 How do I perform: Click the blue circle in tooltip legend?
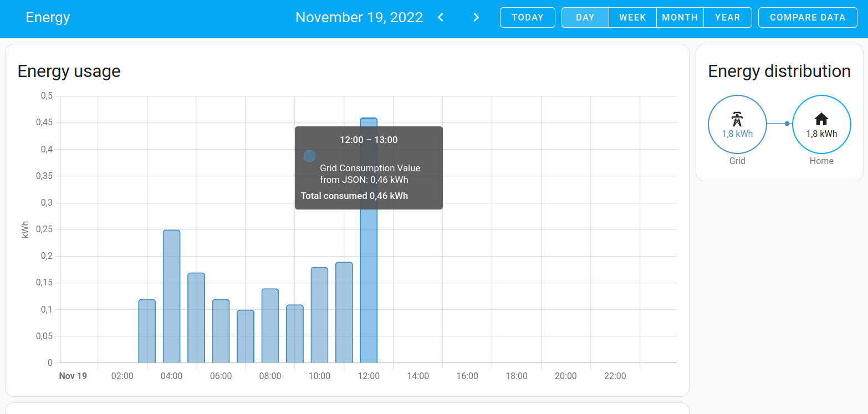(x=309, y=156)
